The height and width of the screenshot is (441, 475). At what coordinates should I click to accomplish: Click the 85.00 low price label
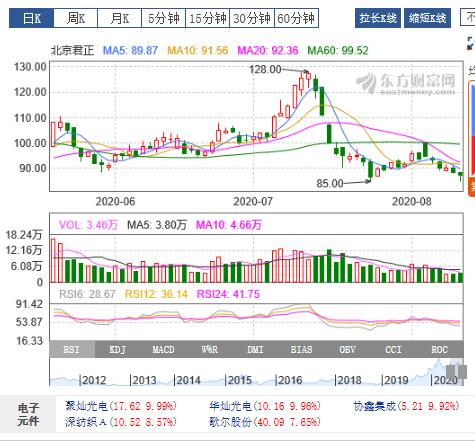[x=330, y=183]
